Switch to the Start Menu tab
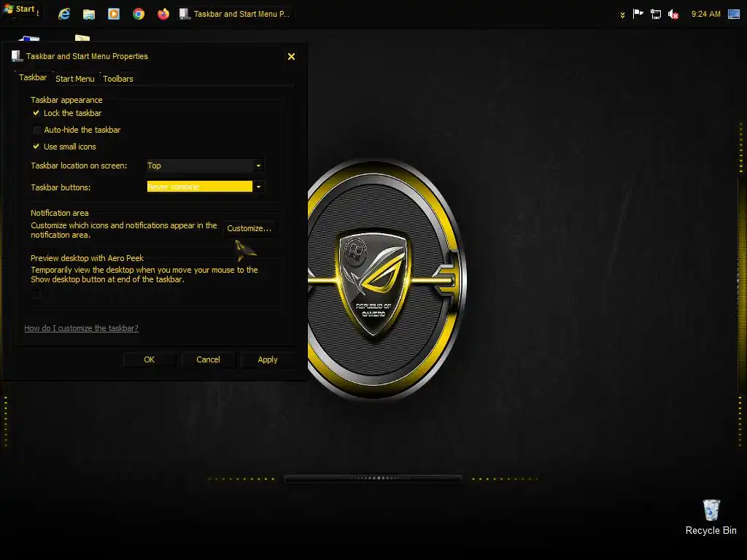This screenshot has width=747, height=560. coord(75,79)
